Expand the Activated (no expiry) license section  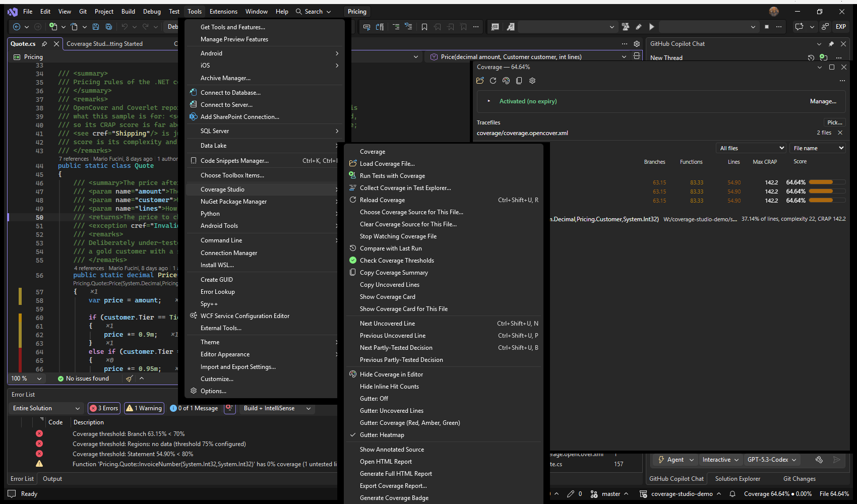tap(488, 101)
